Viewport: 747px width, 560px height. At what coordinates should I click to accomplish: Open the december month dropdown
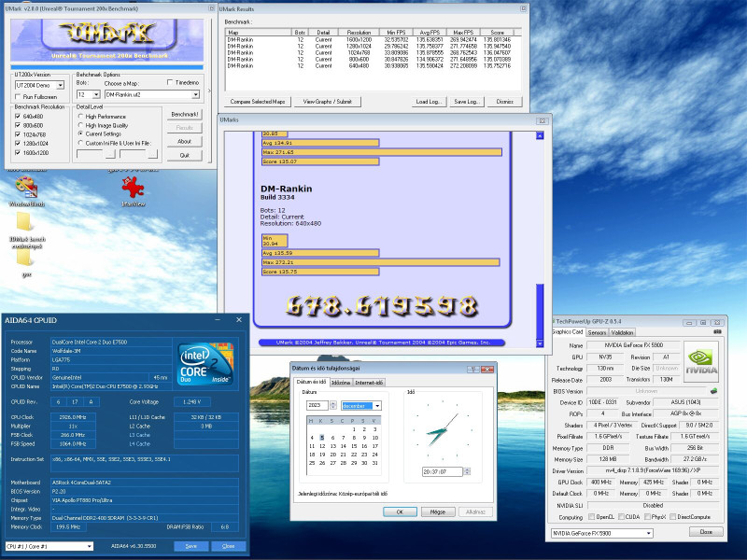coord(377,406)
